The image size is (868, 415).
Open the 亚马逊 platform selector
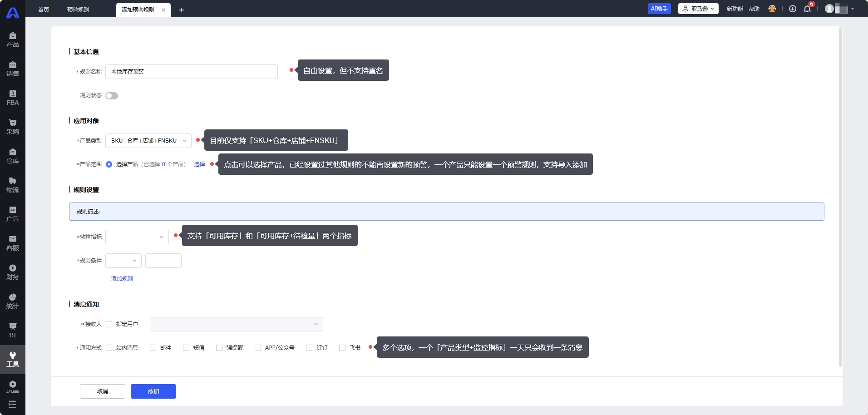tap(698, 9)
